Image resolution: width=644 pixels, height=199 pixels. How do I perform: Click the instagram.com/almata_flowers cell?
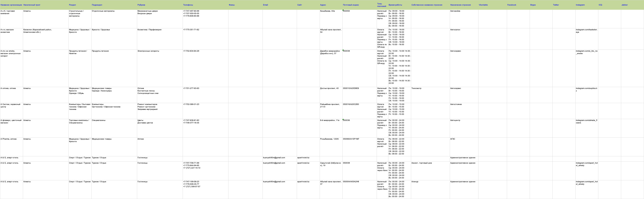pos(587,128)
